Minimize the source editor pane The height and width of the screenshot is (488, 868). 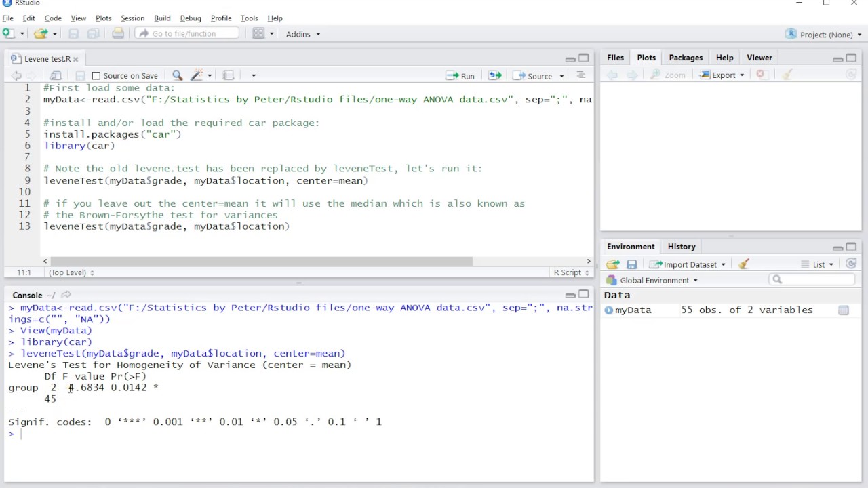click(x=570, y=59)
